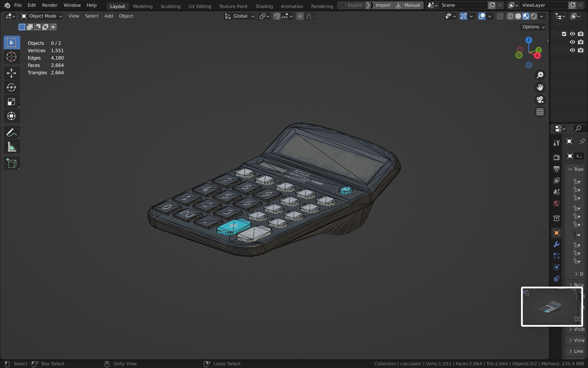The image size is (588, 368).
Task: Select the Scale tool
Action: click(x=12, y=102)
